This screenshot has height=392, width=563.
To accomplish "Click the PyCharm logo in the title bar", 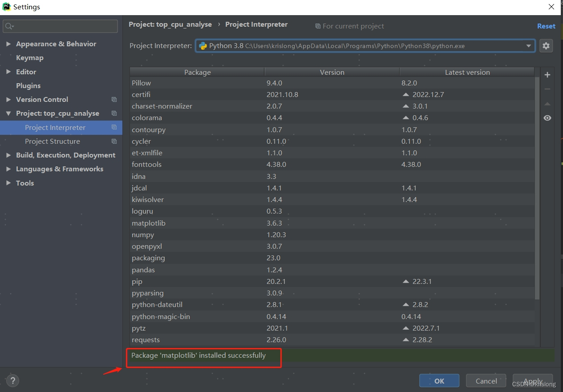I will 6,7.
